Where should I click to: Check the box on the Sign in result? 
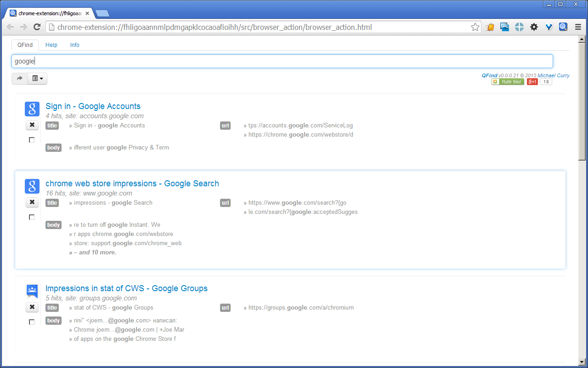pyautogui.click(x=32, y=140)
